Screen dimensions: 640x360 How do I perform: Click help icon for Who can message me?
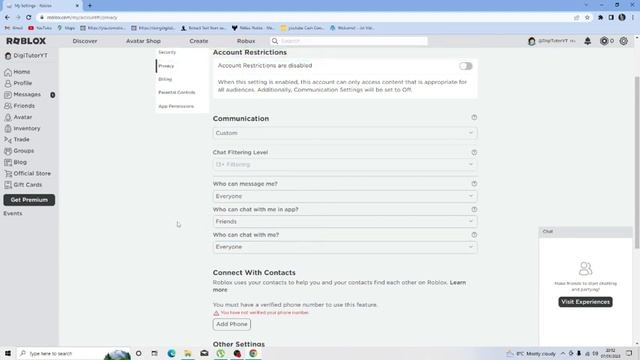[474, 184]
